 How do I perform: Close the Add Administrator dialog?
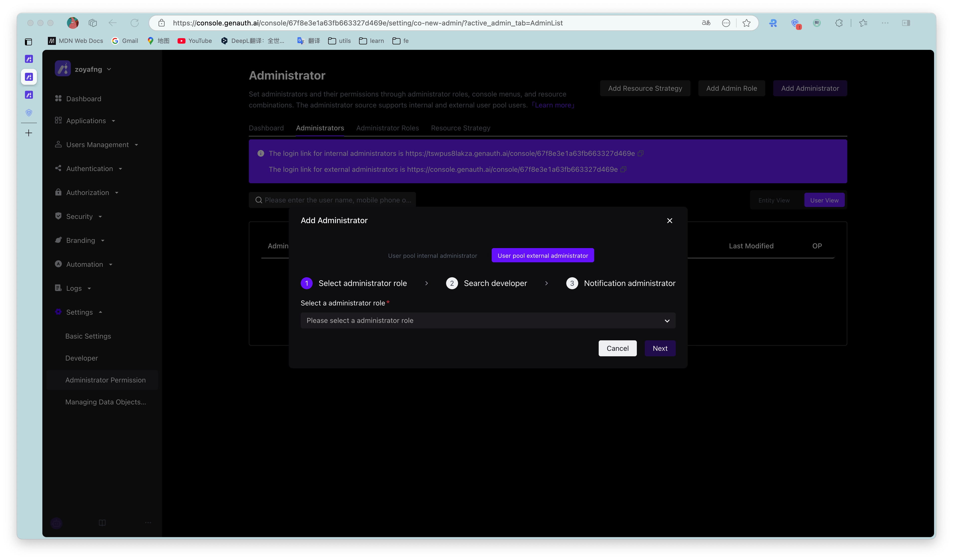(669, 220)
